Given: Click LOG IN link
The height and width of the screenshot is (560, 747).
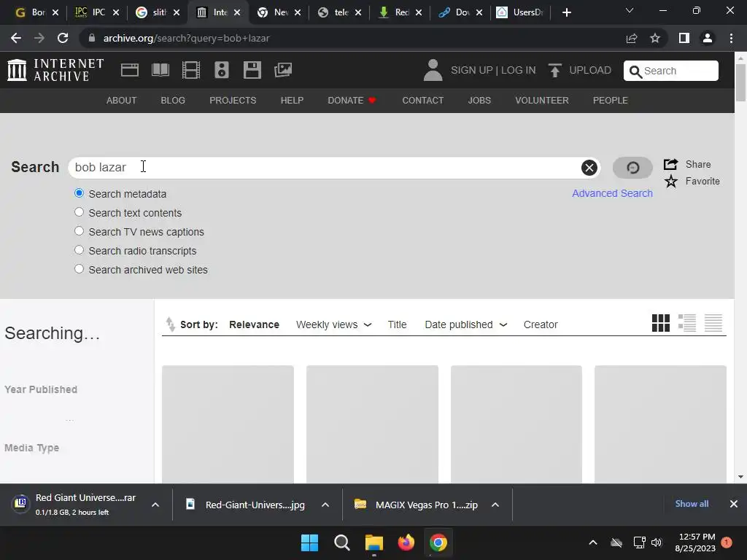Looking at the screenshot, I should 519,71.
